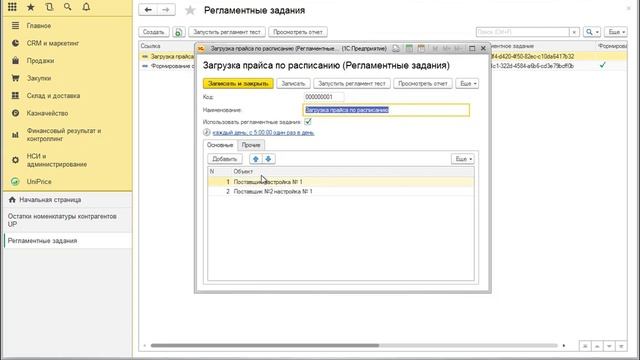
Task: Click Объект column header
Action: click(243, 171)
